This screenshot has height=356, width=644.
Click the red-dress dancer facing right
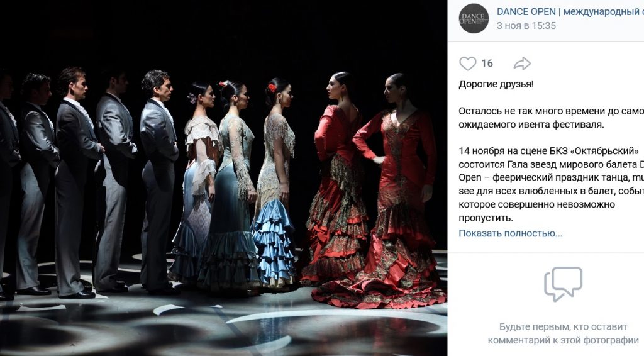pyautogui.click(x=337, y=181)
